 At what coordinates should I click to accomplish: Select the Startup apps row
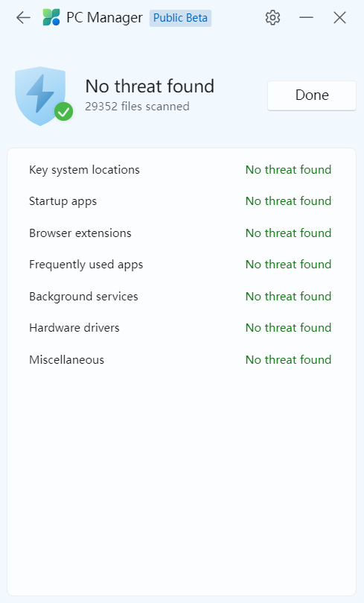click(180, 201)
